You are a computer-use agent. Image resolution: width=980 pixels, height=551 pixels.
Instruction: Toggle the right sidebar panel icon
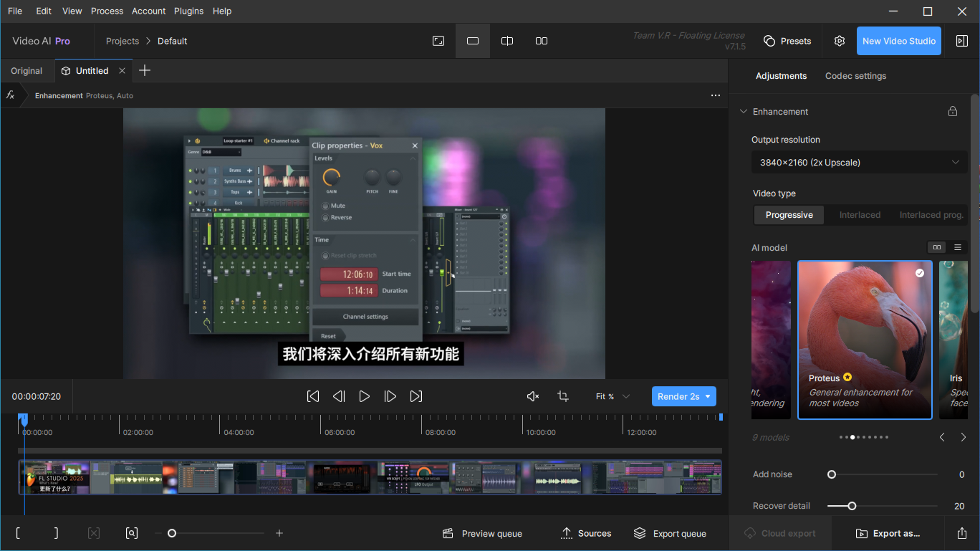(962, 41)
